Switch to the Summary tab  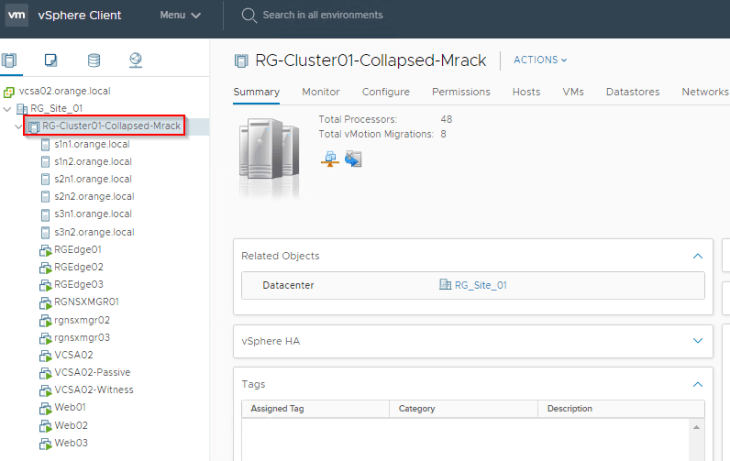tap(257, 92)
